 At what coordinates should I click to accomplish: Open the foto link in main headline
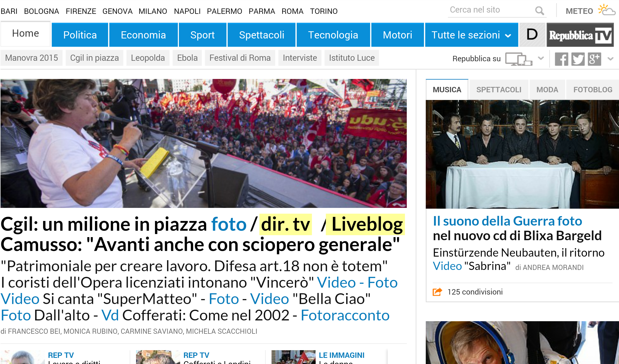(x=229, y=224)
